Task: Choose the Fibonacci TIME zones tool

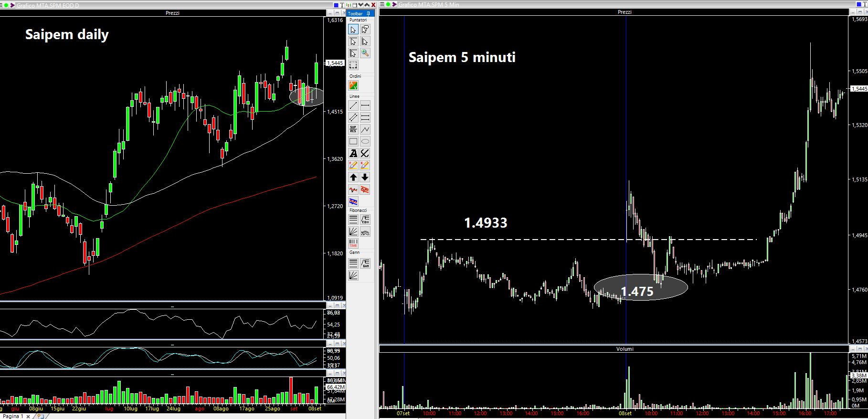Action: (x=353, y=243)
